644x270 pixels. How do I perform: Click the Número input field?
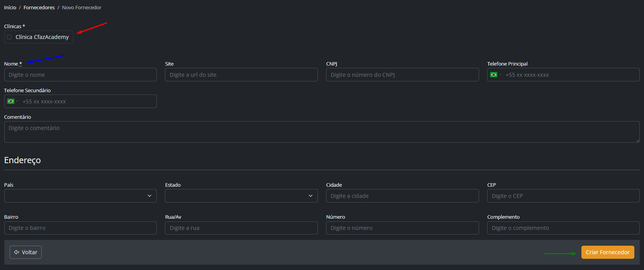(402, 228)
